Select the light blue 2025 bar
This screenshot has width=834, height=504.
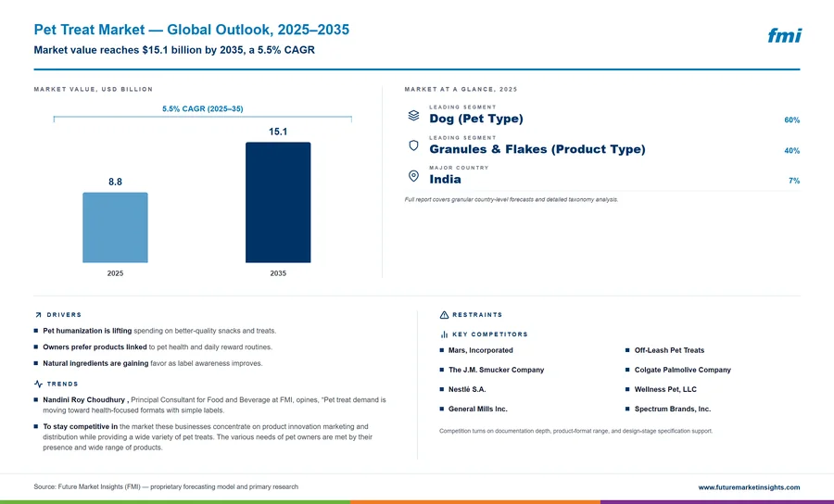pyautogui.click(x=116, y=228)
